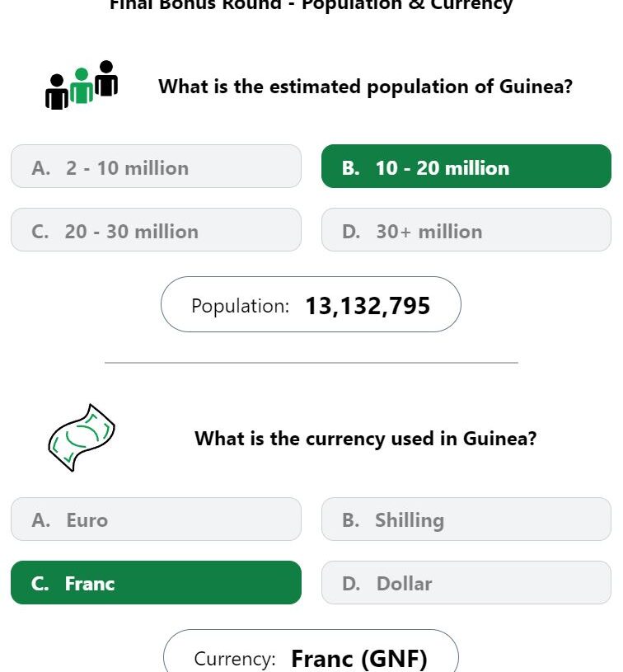623x672 pixels.
Task: Click the Final Bonus Round heading
Action: click(x=311, y=5)
